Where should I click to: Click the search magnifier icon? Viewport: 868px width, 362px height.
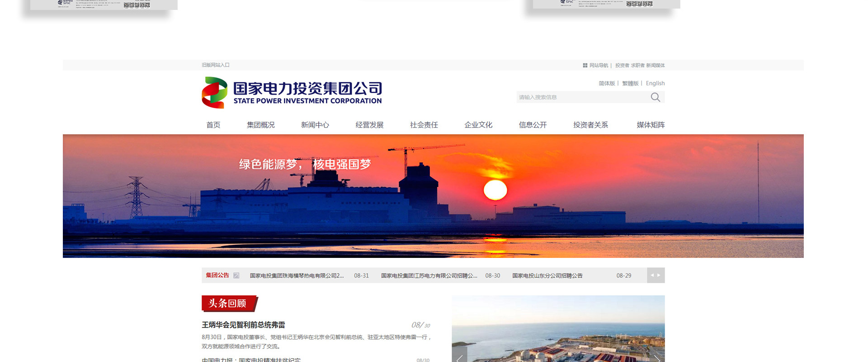pyautogui.click(x=655, y=97)
